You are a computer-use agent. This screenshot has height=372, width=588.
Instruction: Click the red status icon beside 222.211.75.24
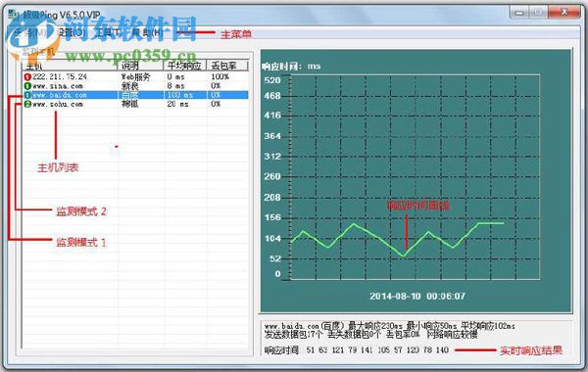(x=27, y=76)
